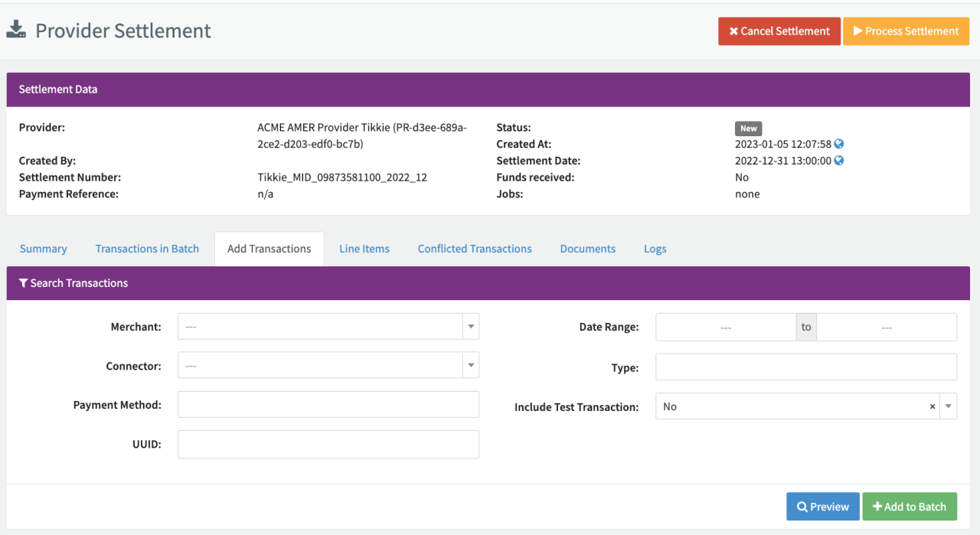Click the Add to Batch button
Screen dimensions: 980x535
(x=909, y=507)
